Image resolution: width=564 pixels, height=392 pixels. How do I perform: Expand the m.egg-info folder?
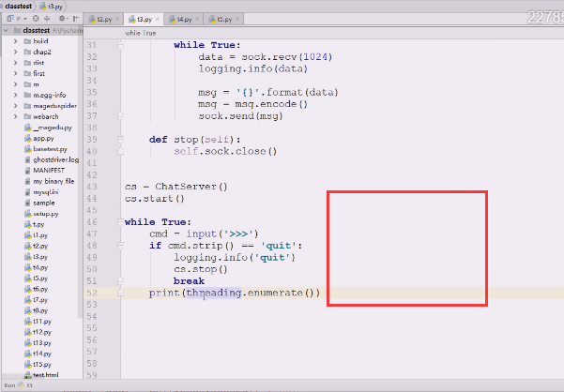point(15,96)
